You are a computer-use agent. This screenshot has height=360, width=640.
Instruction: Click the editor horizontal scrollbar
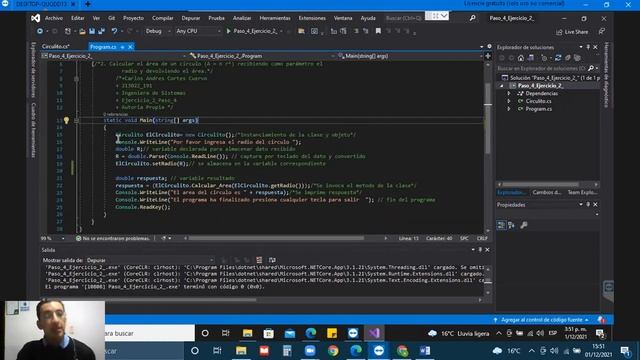[x=276, y=238]
